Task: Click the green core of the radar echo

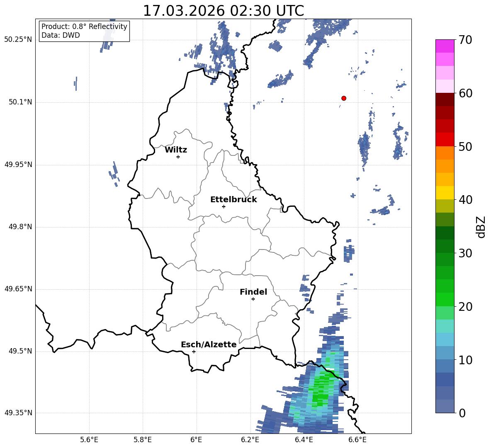Action: point(321,388)
